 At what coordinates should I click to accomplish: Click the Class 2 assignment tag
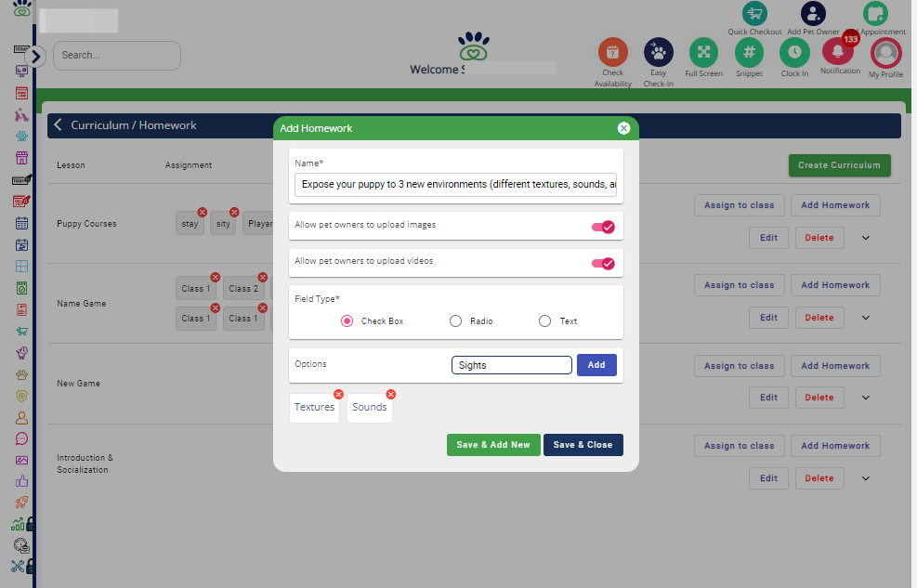coord(243,289)
